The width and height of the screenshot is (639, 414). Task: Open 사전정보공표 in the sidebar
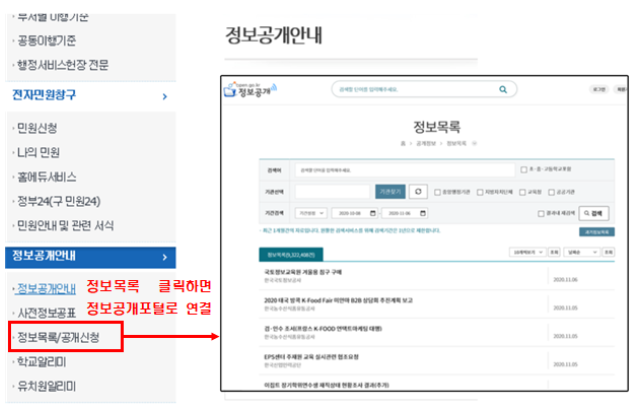coord(46,313)
